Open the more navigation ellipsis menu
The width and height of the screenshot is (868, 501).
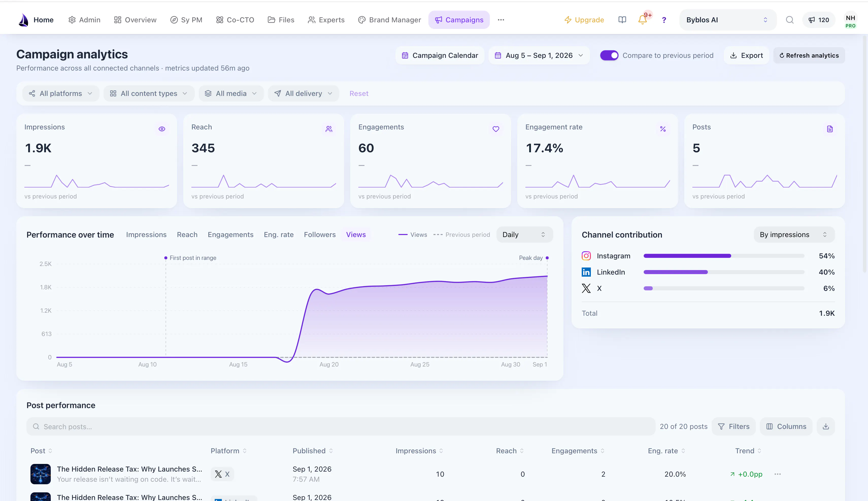pyautogui.click(x=501, y=20)
